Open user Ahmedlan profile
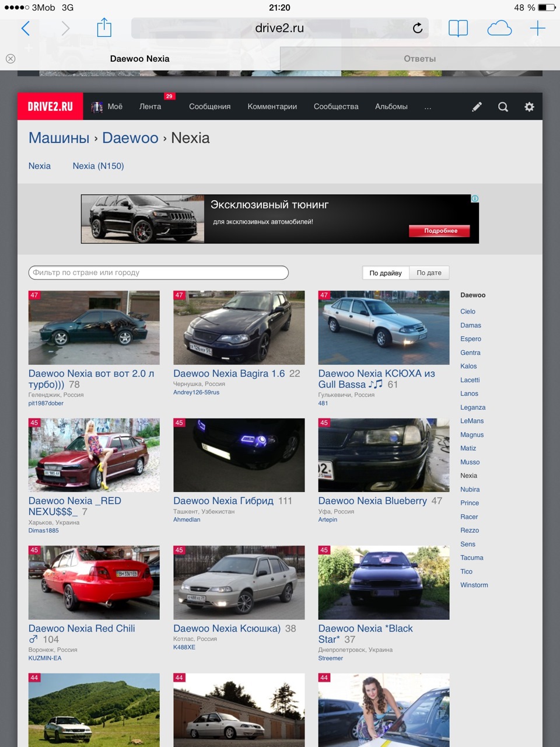 (187, 519)
